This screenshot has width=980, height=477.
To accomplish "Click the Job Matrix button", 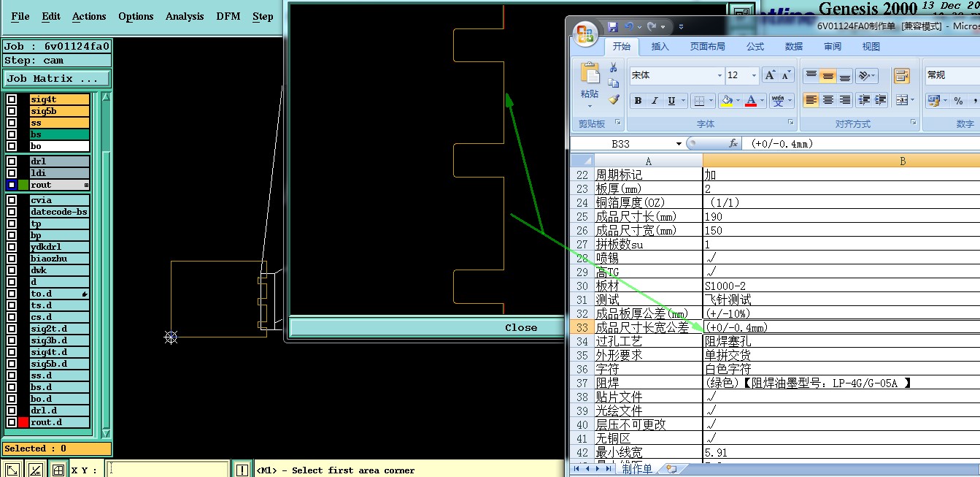I will pyautogui.click(x=57, y=78).
